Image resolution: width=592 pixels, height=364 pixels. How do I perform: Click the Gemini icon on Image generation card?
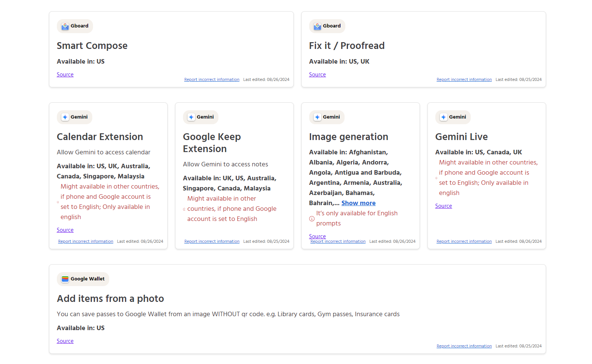coord(317,117)
